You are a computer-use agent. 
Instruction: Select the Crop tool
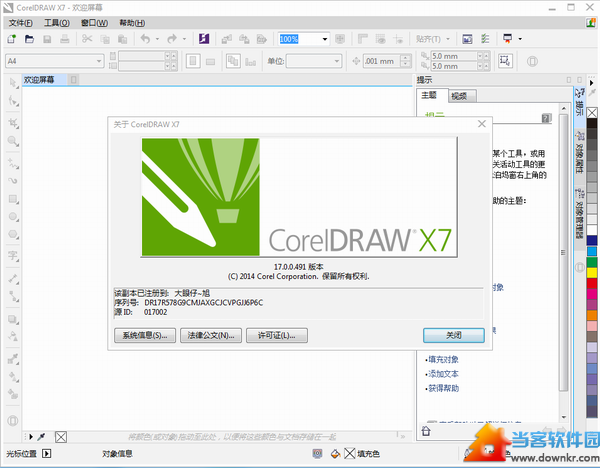pyautogui.click(x=13, y=123)
